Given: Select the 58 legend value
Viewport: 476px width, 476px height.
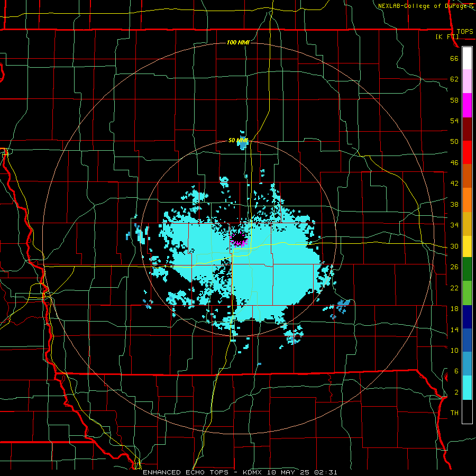Looking at the screenshot, I should click(x=454, y=100).
